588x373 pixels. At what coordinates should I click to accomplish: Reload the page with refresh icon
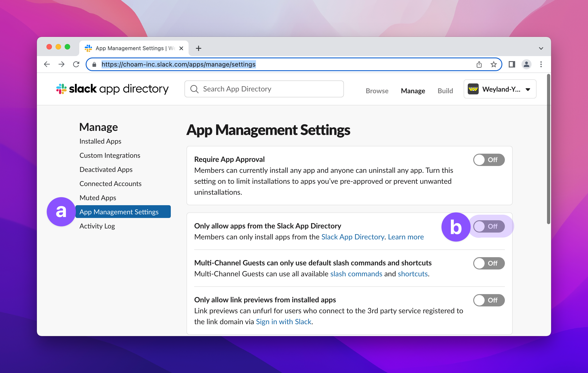pyautogui.click(x=76, y=64)
